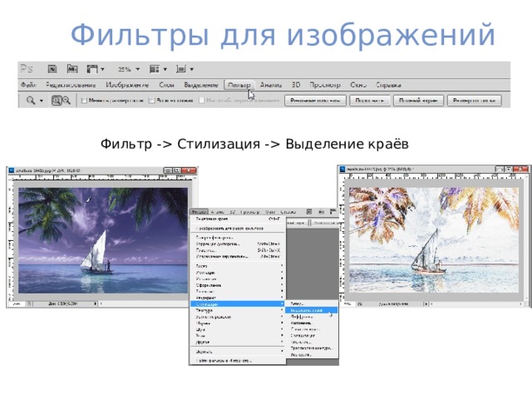Click the first toolbar icon right of Справка in the menu screenshot
The width and height of the screenshot is (532, 399).
pos(309,212)
